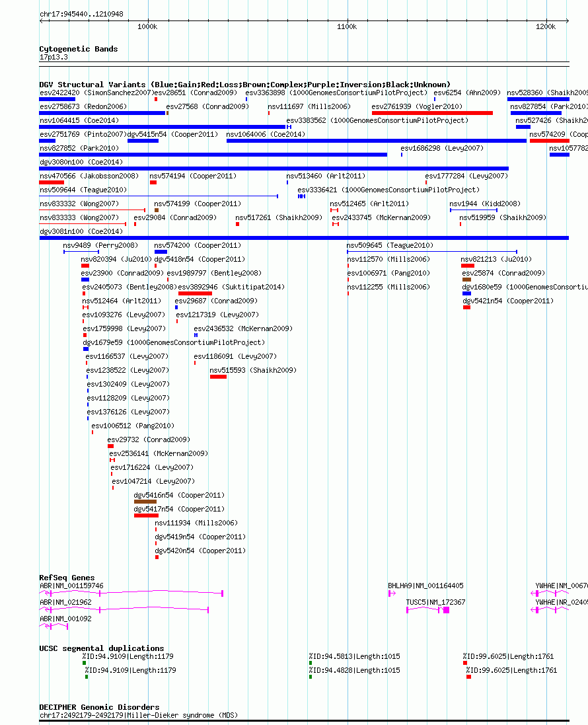The height and width of the screenshot is (725, 588).
Task: Open the BHLHA9|NM_001164405 gene label
Action: pyautogui.click(x=425, y=586)
